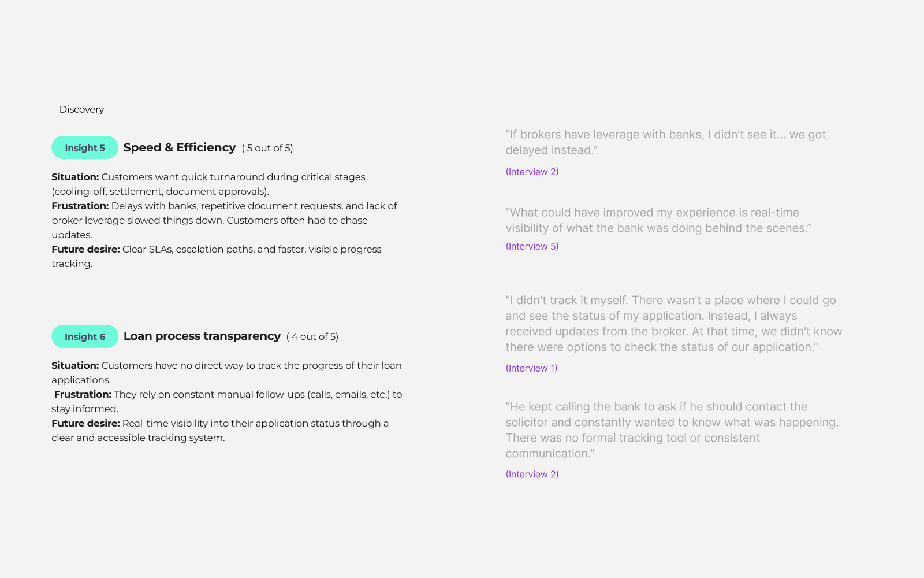Click Interview 2 link under solicitor quote
Image resolution: width=924 pixels, height=578 pixels.
click(x=532, y=474)
